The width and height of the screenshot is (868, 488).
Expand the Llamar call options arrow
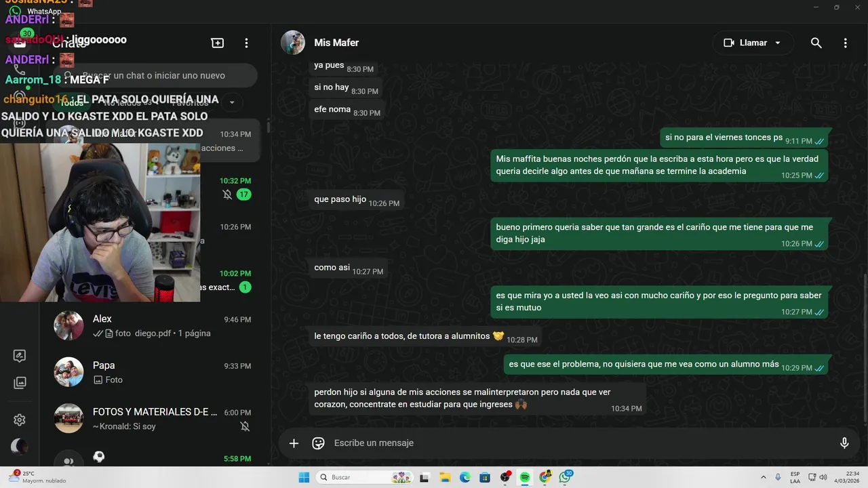click(x=778, y=43)
